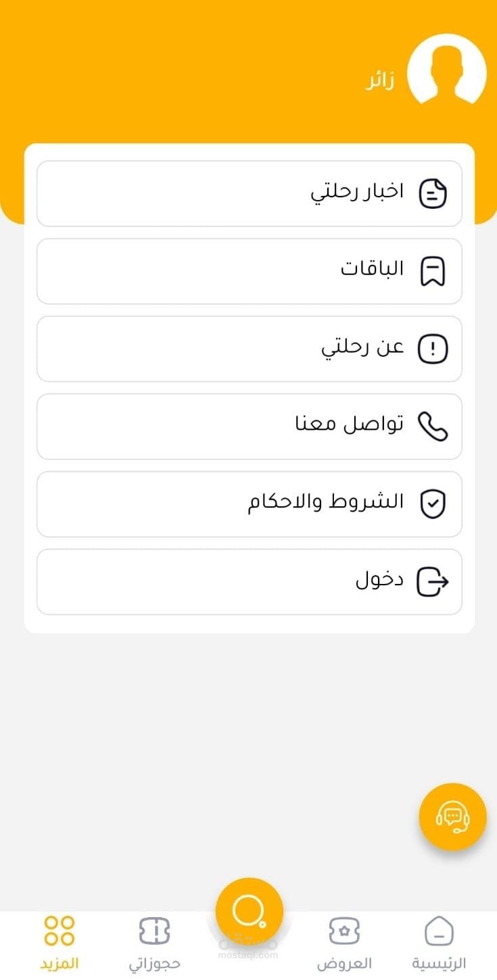
Task: Open the اخبار رحلتي menu row
Action: click(x=249, y=193)
